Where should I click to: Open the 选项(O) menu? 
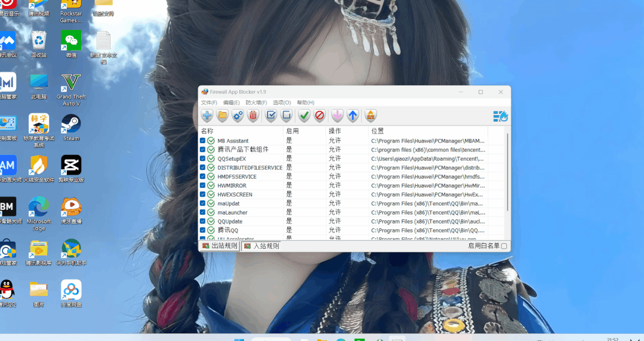pos(282,103)
